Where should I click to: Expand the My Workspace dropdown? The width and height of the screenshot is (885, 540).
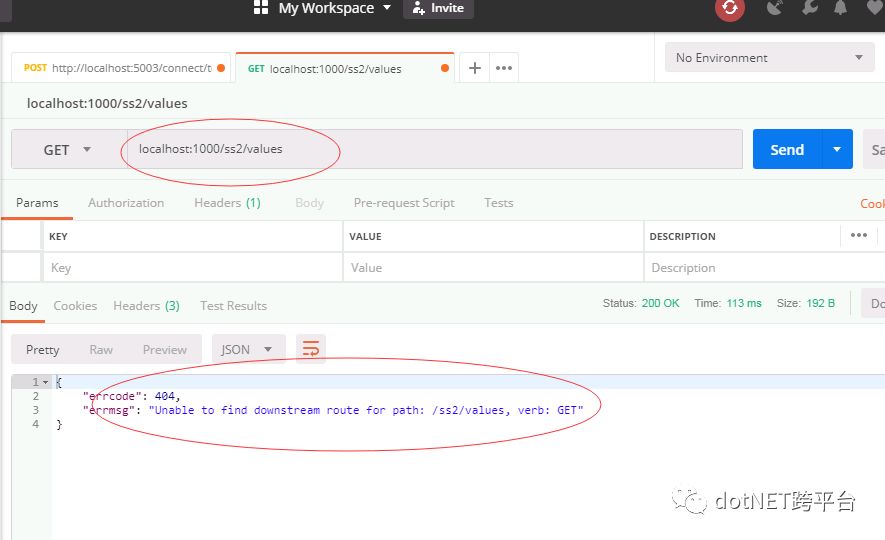tap(335, 8)
